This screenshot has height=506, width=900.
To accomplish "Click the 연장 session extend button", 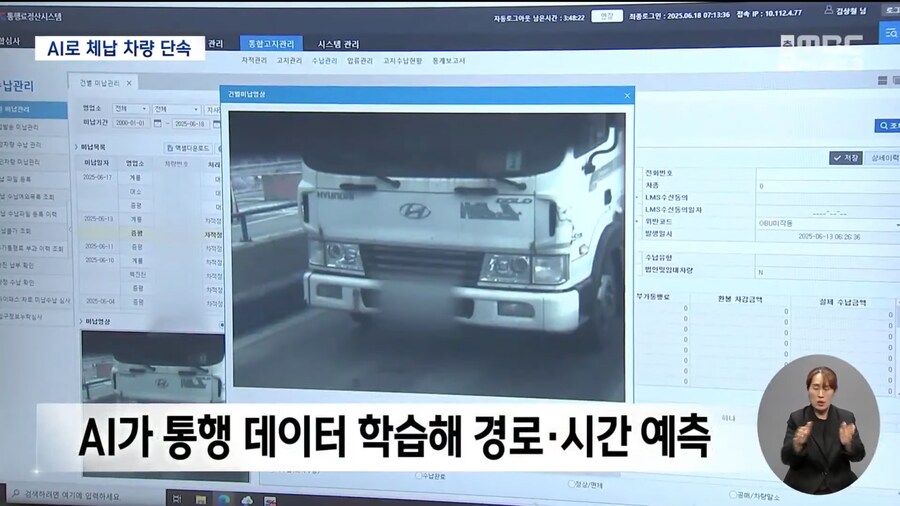I will tap(607, 17).
